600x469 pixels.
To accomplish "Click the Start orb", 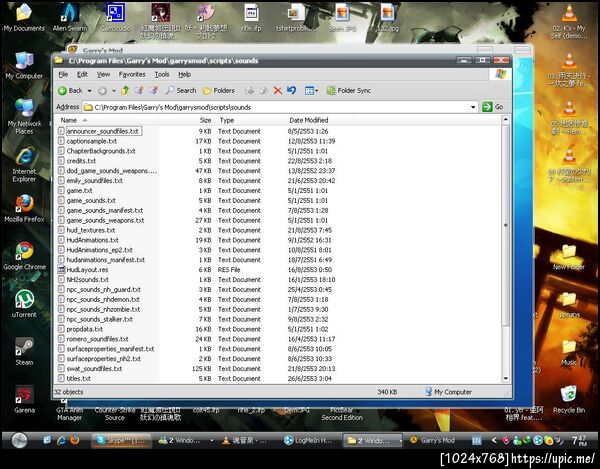I will (19, 440).
